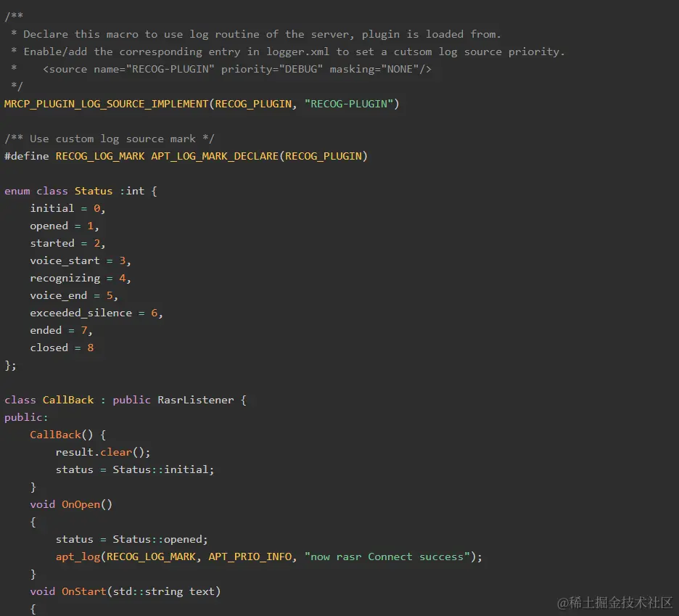This screenshot has width=679, height=616.
Task: Click the comment line starting 'Declare this macro'
Action: click(x=256, y=34)
